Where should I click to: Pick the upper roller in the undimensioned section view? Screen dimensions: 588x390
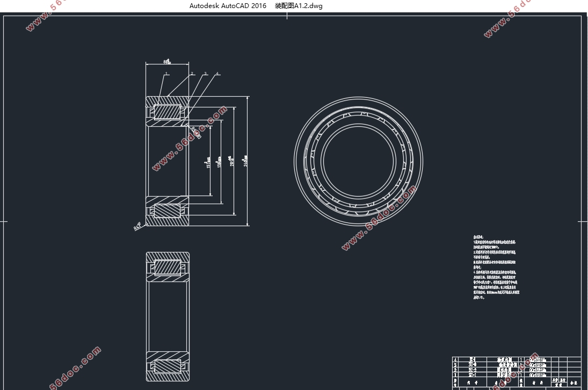pyautogui.click(x=168, y=268)
